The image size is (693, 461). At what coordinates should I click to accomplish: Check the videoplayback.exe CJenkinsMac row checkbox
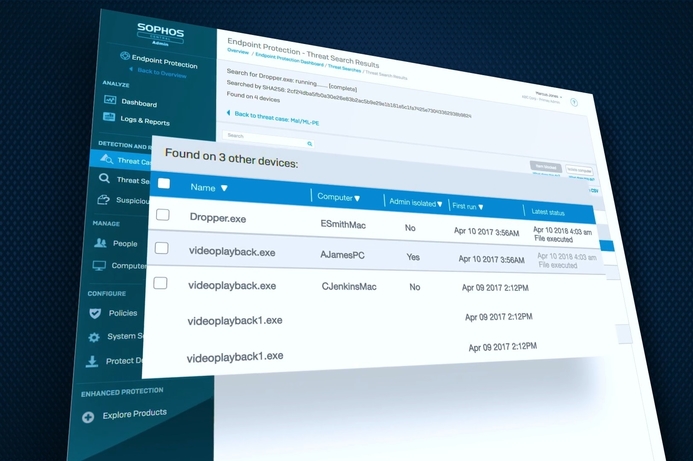160,283
